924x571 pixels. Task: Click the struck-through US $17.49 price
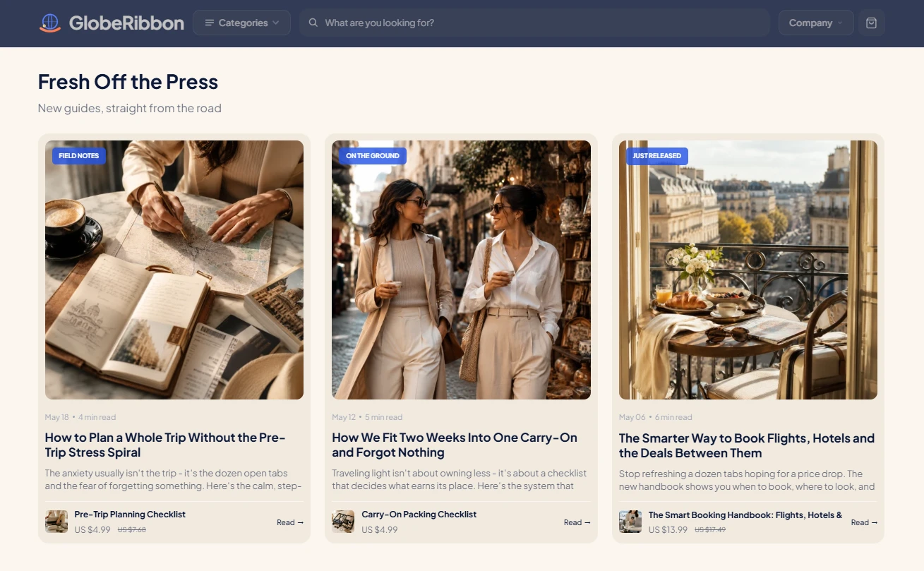pyautogui.click(x=710, y=530)
